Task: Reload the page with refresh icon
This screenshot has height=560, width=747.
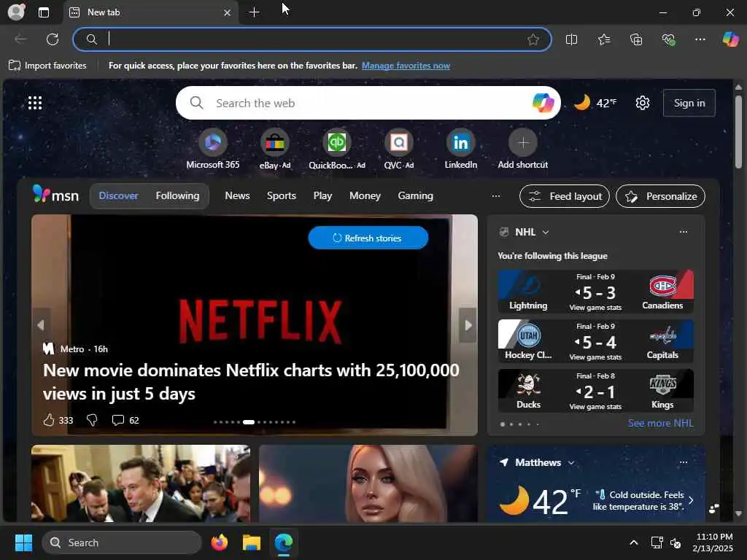Action: [x=53, y=39]
